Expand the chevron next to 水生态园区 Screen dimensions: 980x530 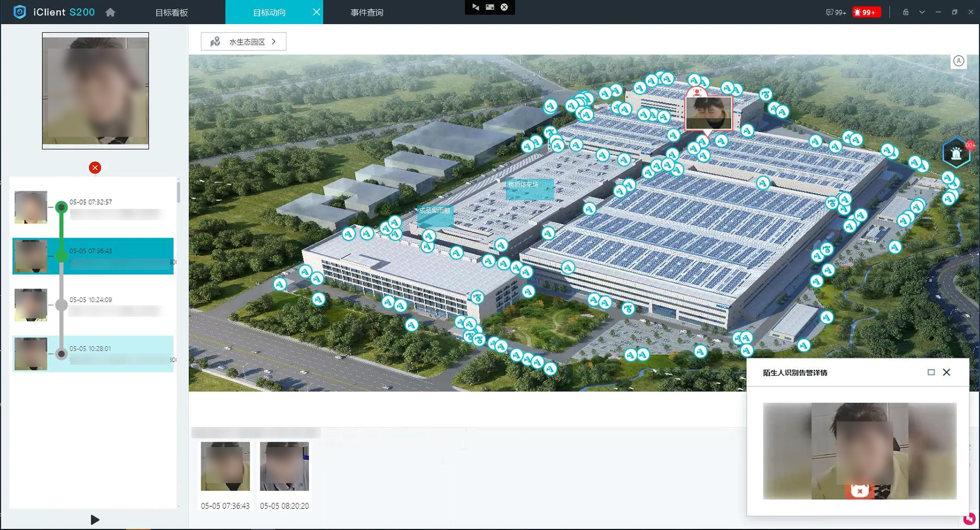coord(274,41)
